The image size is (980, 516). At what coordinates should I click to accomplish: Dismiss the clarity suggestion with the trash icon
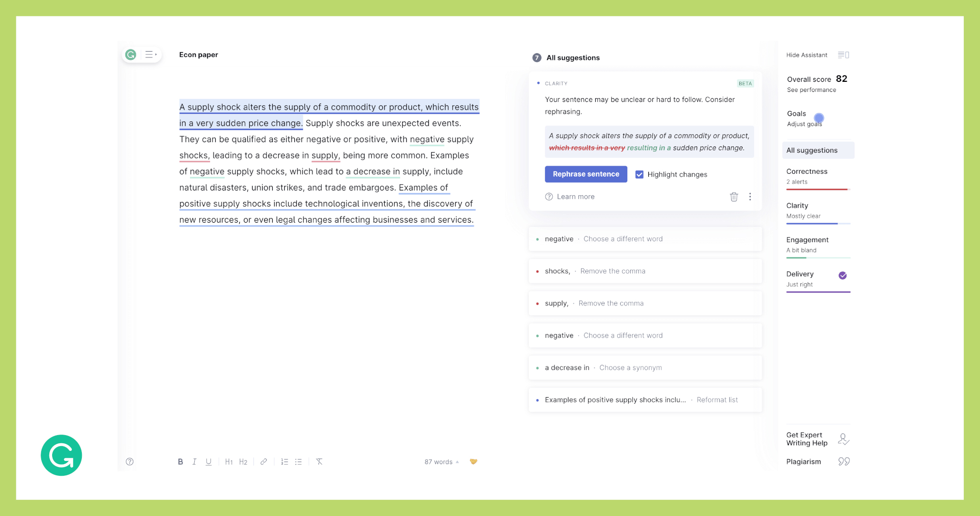click(734, 197)
